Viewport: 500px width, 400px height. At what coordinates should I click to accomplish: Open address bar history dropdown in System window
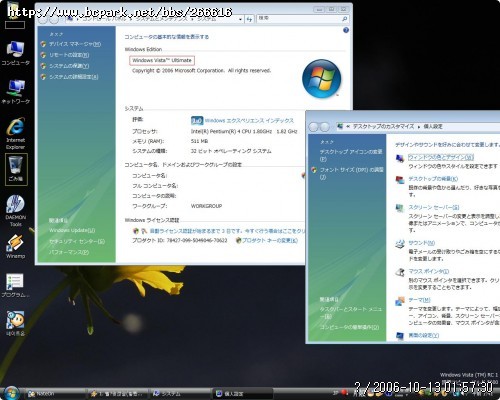tap(240, 20)
